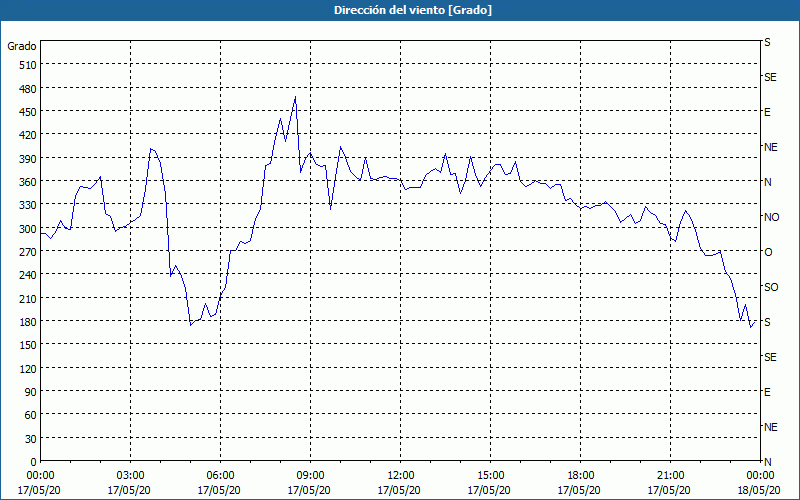This screenshot has height=500, width=800.
Task: Click the chart title 'Dirección del viento [Grado]'
Action: [413, 10]
